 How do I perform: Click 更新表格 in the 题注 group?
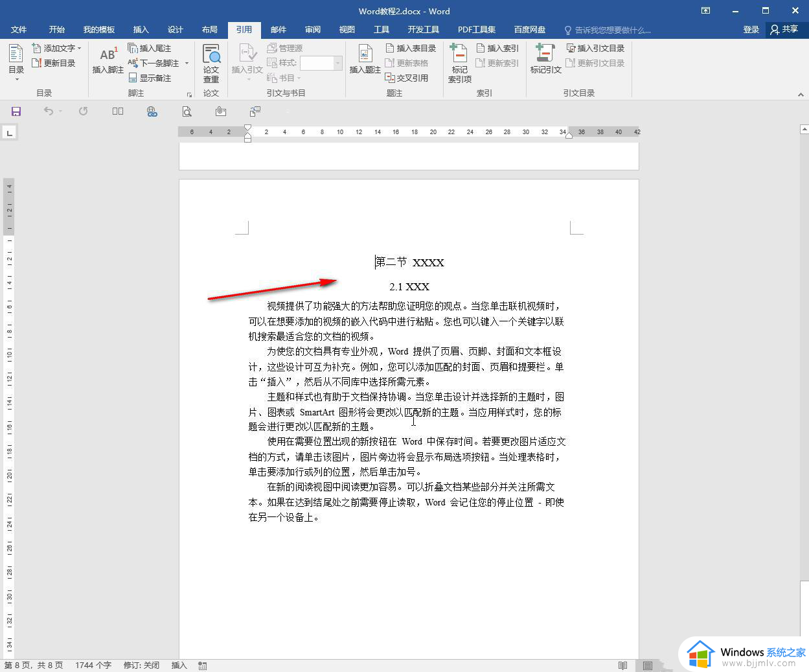407,63
